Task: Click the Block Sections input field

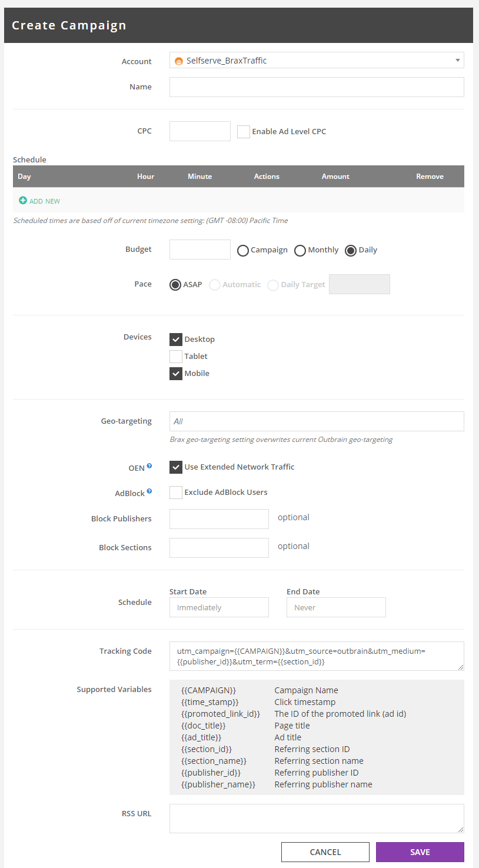Action: click(219, 548)
